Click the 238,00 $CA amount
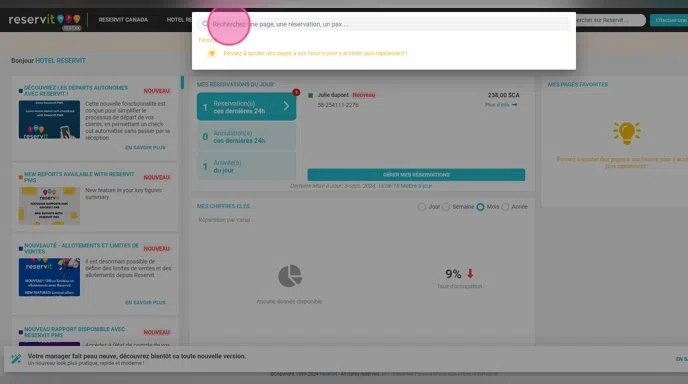Image resolution: width=688 pixels, height=384 pixels. coord(503,95)
